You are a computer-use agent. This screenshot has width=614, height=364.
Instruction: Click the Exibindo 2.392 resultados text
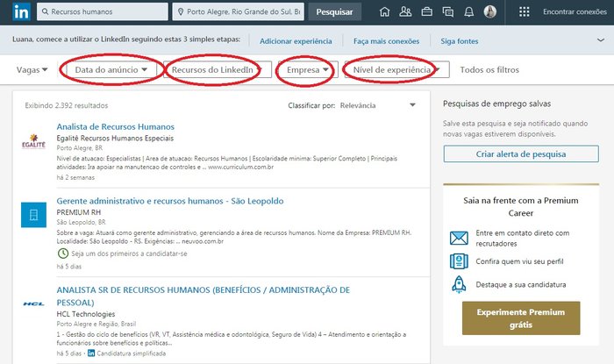point(66,105)
